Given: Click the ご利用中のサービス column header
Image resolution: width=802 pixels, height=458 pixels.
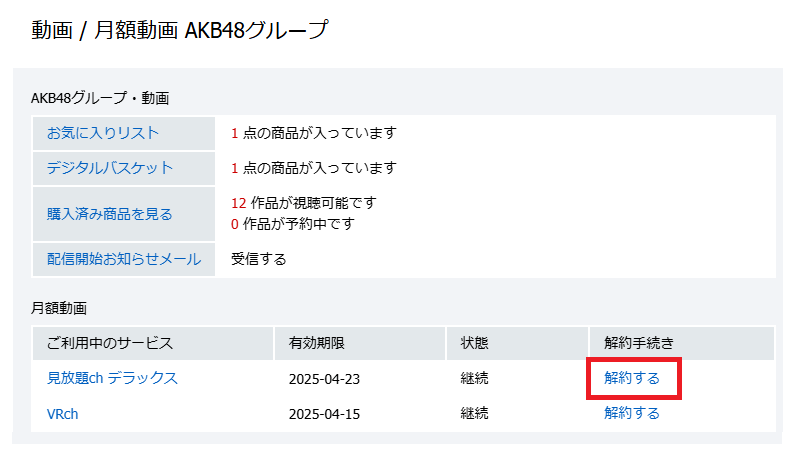Looking at the screenshot, I should point(110,343).
